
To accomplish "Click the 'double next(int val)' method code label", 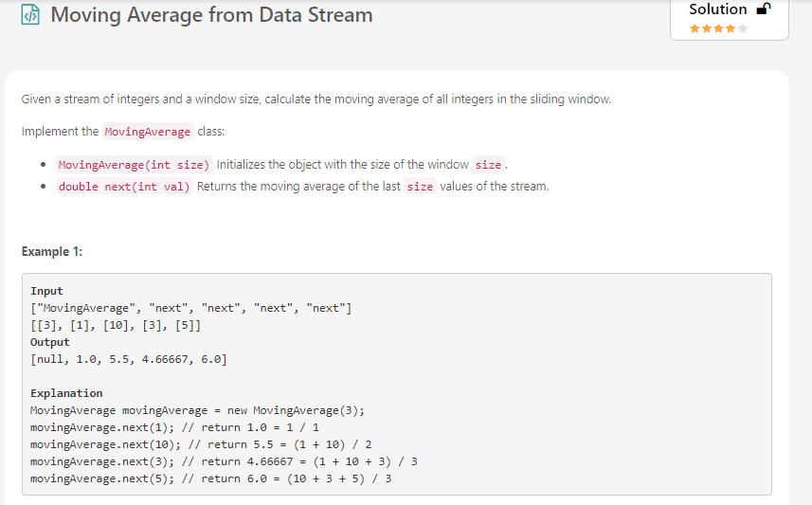I will coord(124,187).
